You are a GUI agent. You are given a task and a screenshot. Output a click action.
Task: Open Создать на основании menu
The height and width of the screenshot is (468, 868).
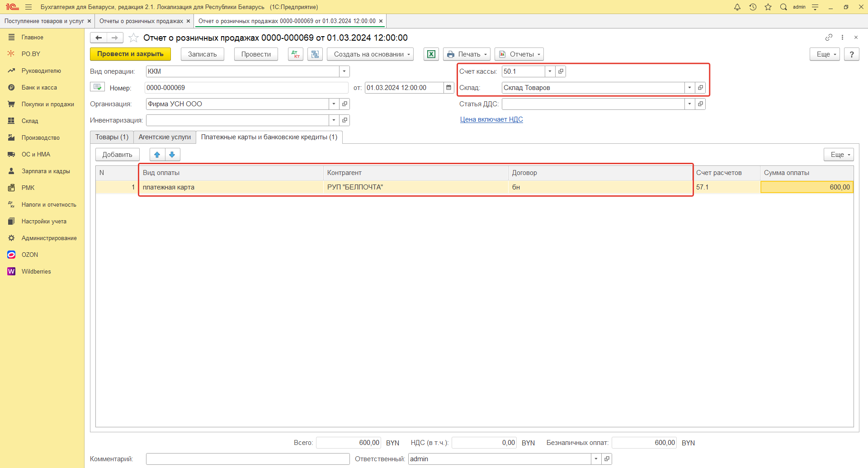(x=370, y=54)
